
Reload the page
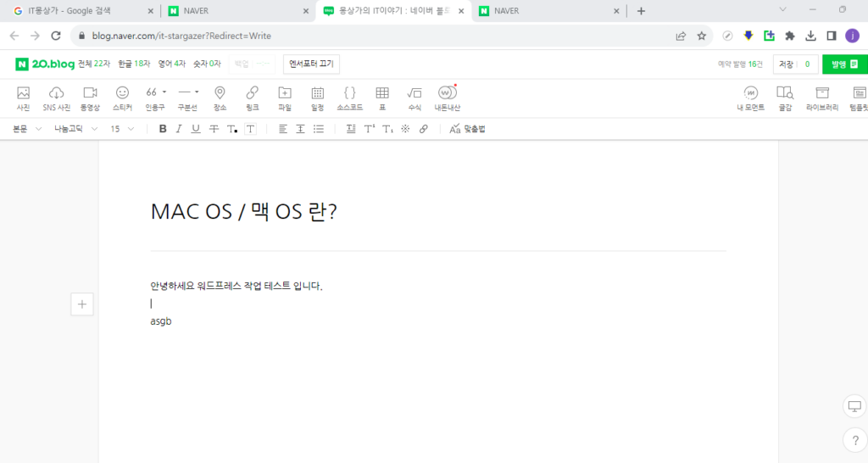56,36
